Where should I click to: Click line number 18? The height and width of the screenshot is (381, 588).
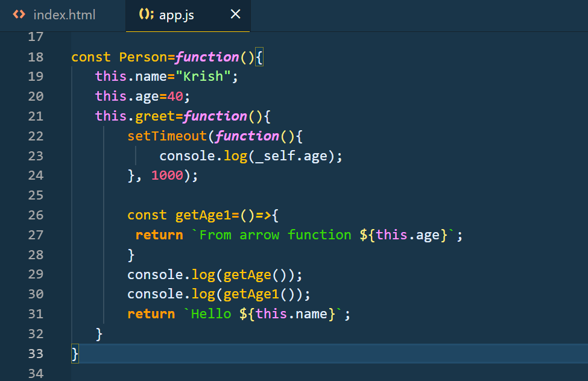[35, 56]
